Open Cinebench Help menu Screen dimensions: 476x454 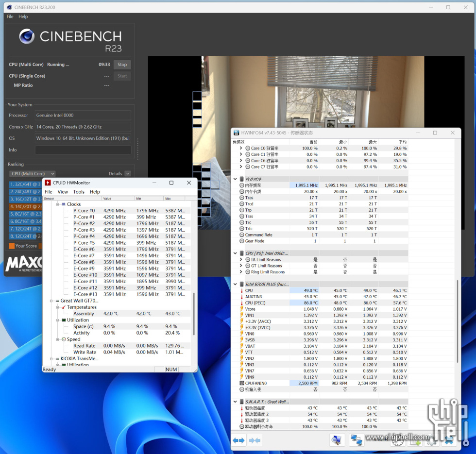click(x=23, y=17)
